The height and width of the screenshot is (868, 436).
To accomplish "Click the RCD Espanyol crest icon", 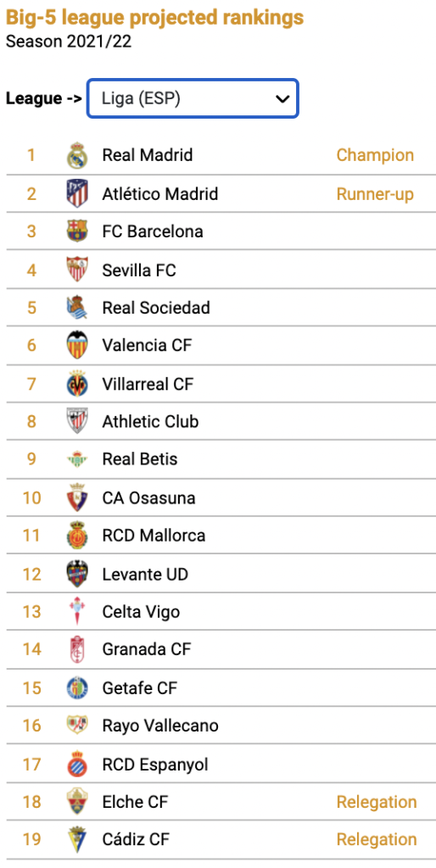I will coord(77,765).
